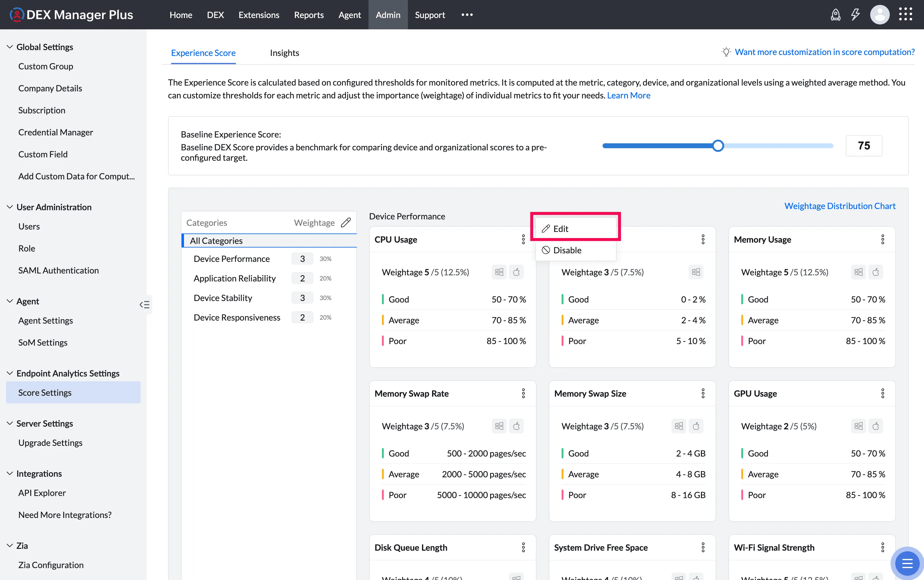Open the GPU Usage card kebab menu

click(882, 393)
